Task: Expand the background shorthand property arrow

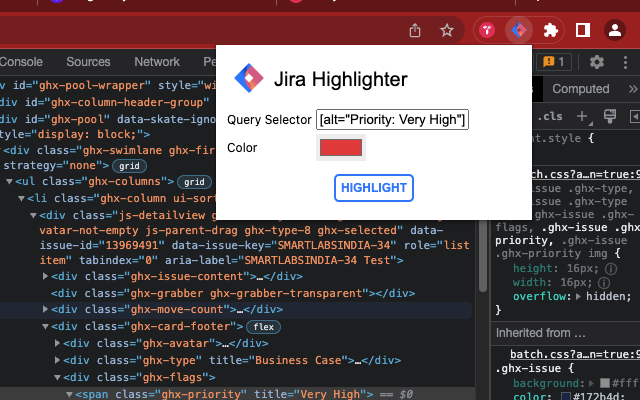Action: point(591,383)
